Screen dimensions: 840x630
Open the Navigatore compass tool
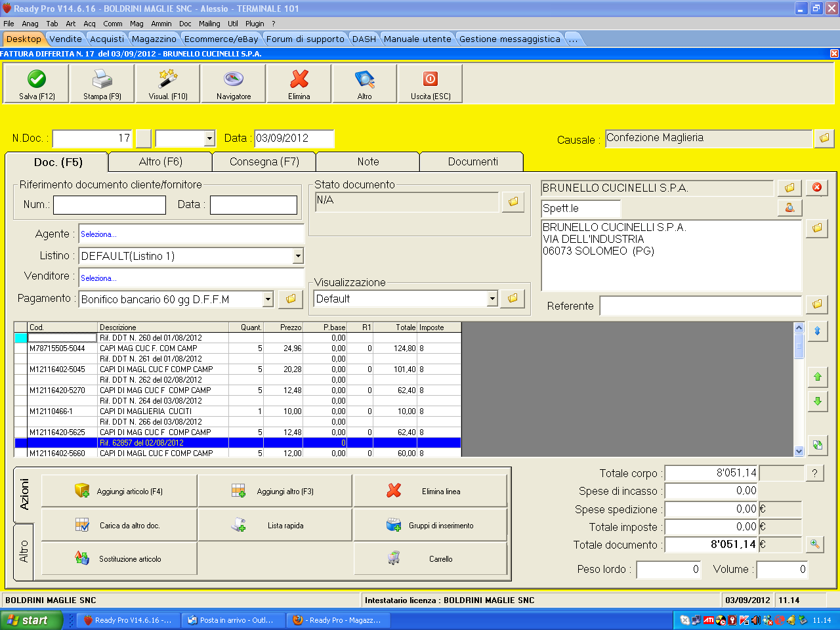(234, 79)
